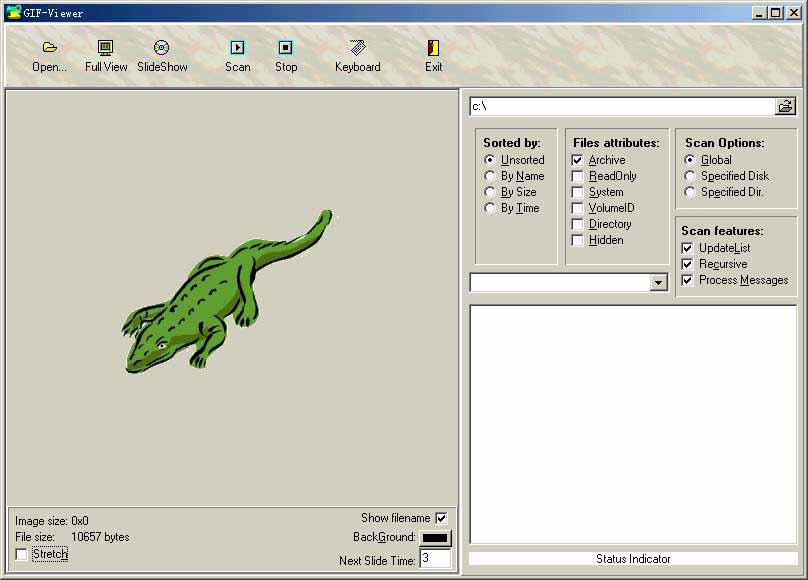Disable the Recursive scan feature

pyautogui.click(x=687, y=264)
